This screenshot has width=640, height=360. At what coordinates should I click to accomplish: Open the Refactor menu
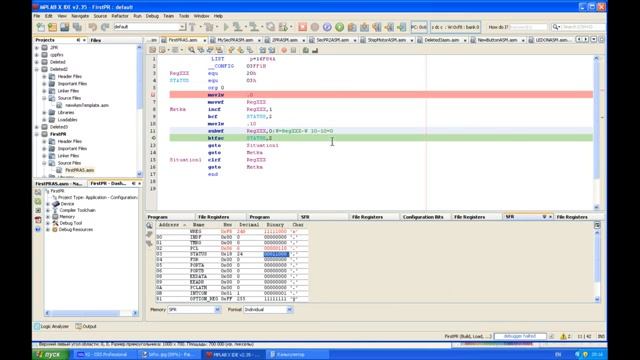tap(120, 16)
